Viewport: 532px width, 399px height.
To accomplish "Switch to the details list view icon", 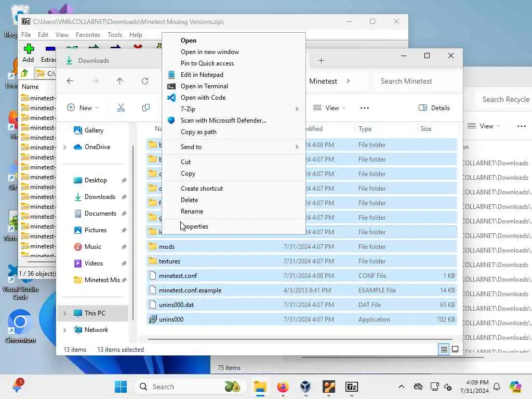I will (x=444, y=349).
